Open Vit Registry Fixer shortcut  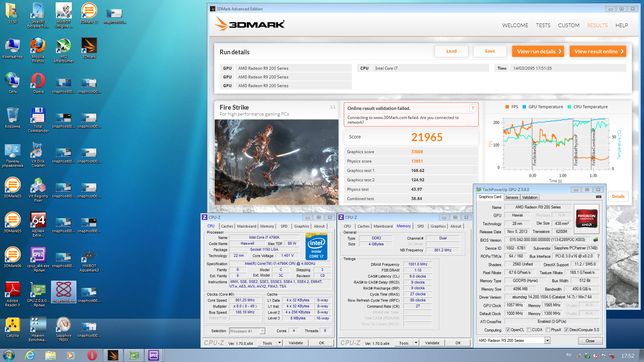coord(38,190)
